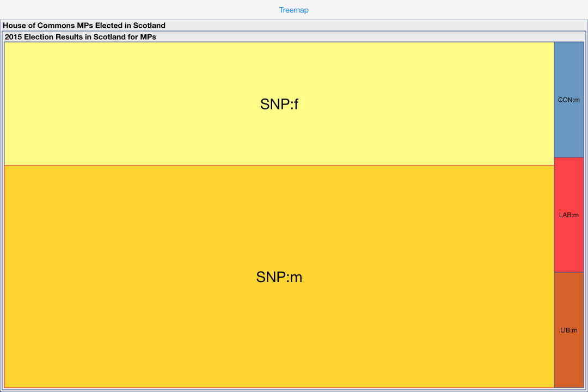Select the SNP:f yellow treemap cell
The width and height of the screenshot is (588, 392).
279,103
